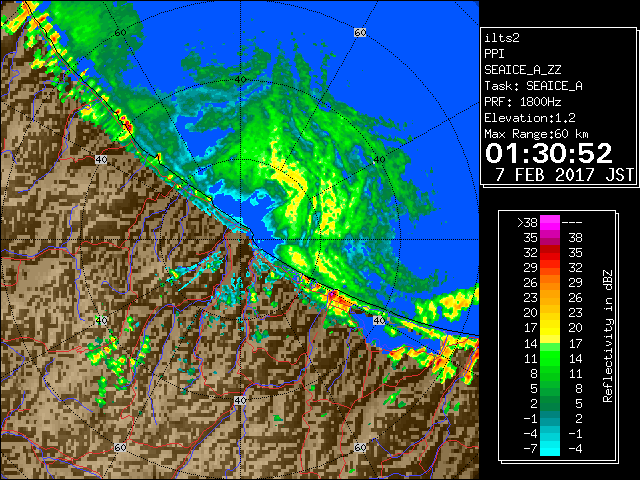The height and width of the screenshot is (480, 640).
Task: Click the orange 26 dBZ legend swatch
Action: click(x=550, y=283)
